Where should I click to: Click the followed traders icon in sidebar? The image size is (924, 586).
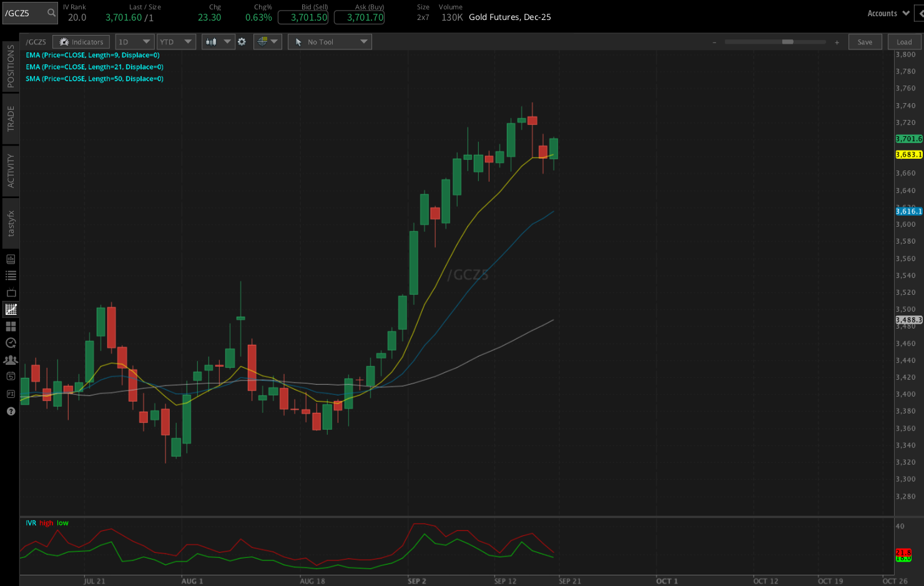[x=10, y=359]
